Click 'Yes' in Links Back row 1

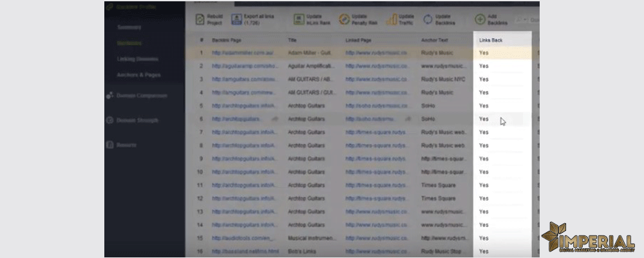point(484,53)
